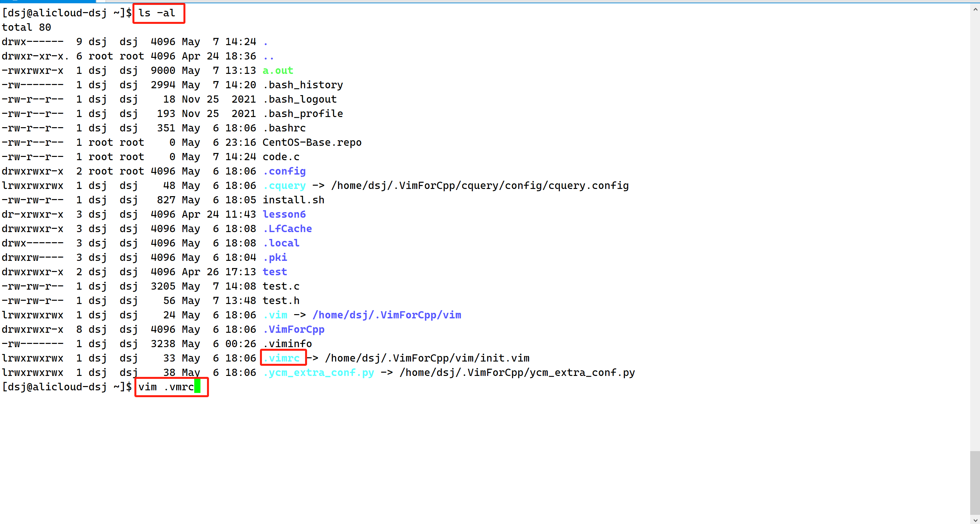
Task: Click the .pki directory name
Action: [x=275, y=258]
